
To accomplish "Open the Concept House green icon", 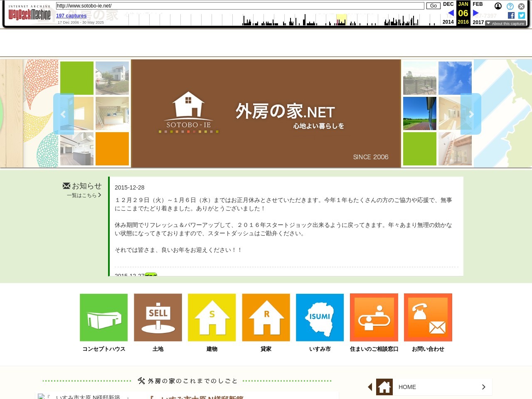I will 104,318.
